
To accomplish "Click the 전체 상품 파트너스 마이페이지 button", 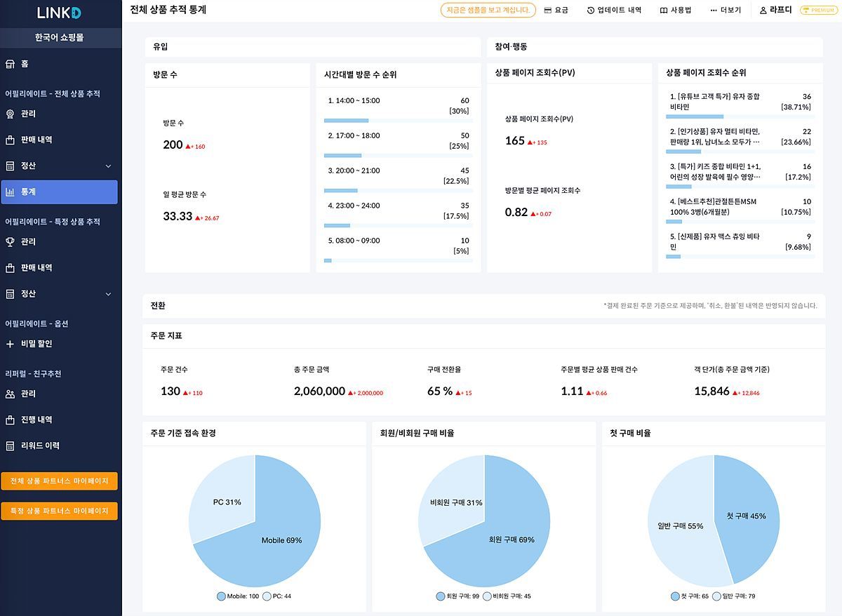I will click(59, 481).
